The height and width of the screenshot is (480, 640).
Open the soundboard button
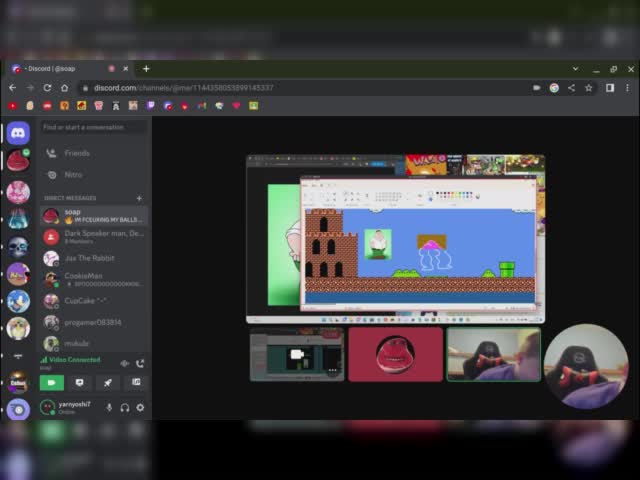[136, 383]
